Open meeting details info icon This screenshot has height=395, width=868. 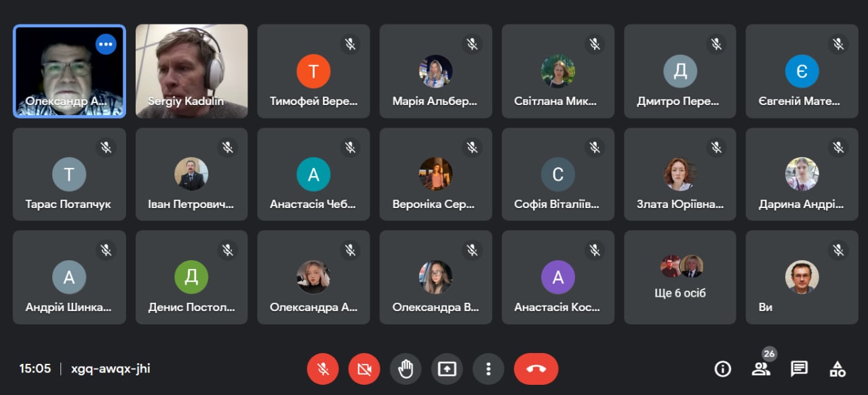pyautogui.click(x=723, y=369)
